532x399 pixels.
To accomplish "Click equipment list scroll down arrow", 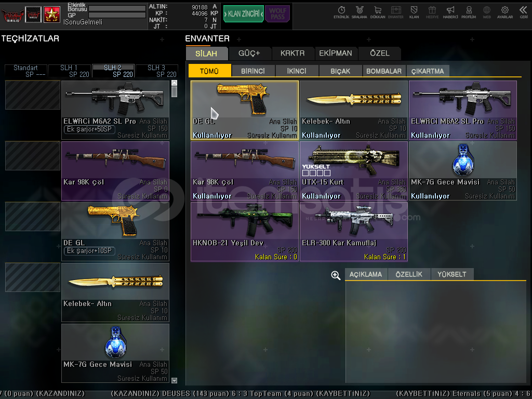I will click(175, 380).
